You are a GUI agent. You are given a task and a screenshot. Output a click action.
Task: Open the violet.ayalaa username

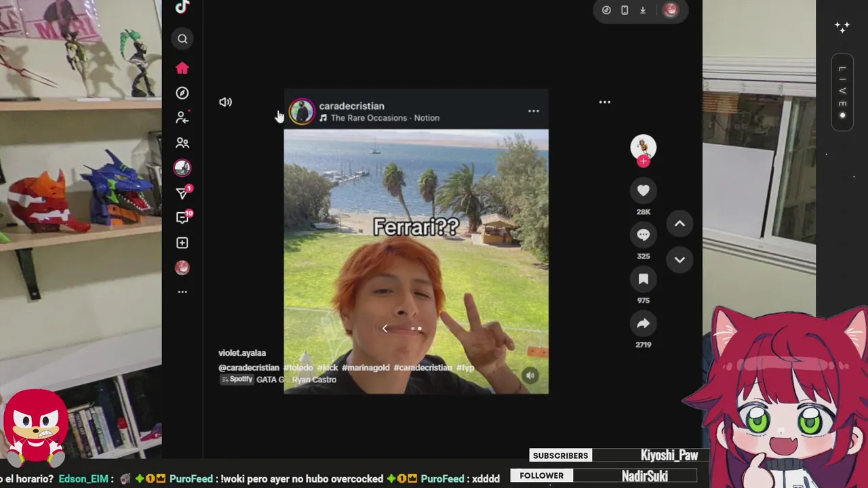[x=242, y=353]
